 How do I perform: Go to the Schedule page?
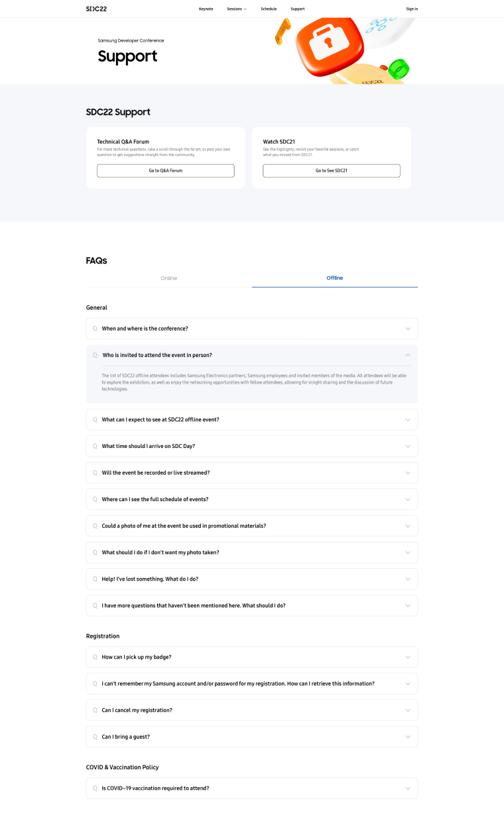(269, 9)
